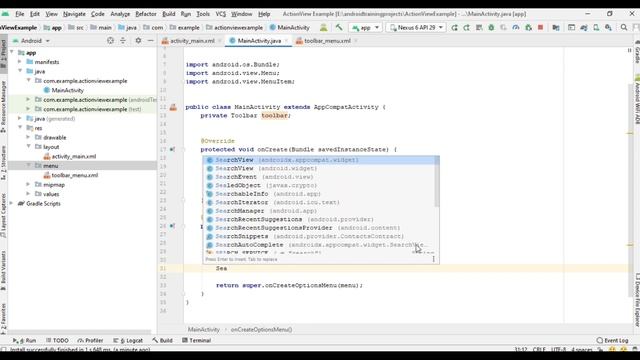Open the Nexus 6 API 29 device dropdown
This screenshot has width=640, height=360.
416,27
